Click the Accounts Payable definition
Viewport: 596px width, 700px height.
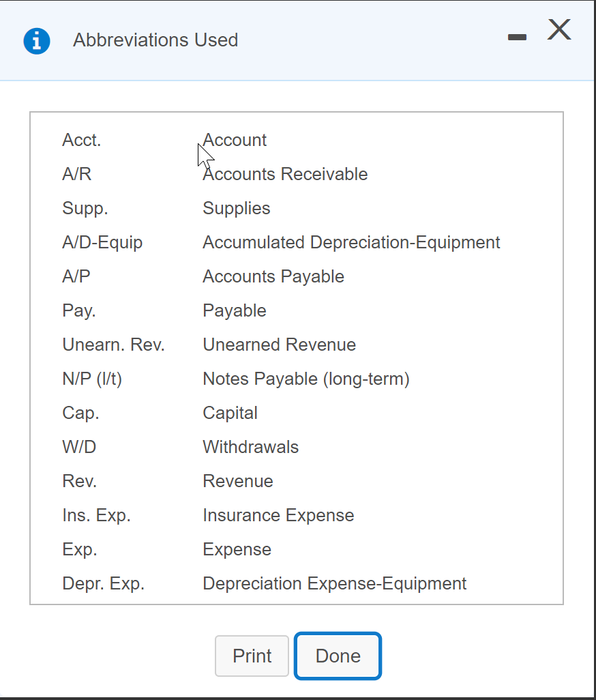(273, 276)
